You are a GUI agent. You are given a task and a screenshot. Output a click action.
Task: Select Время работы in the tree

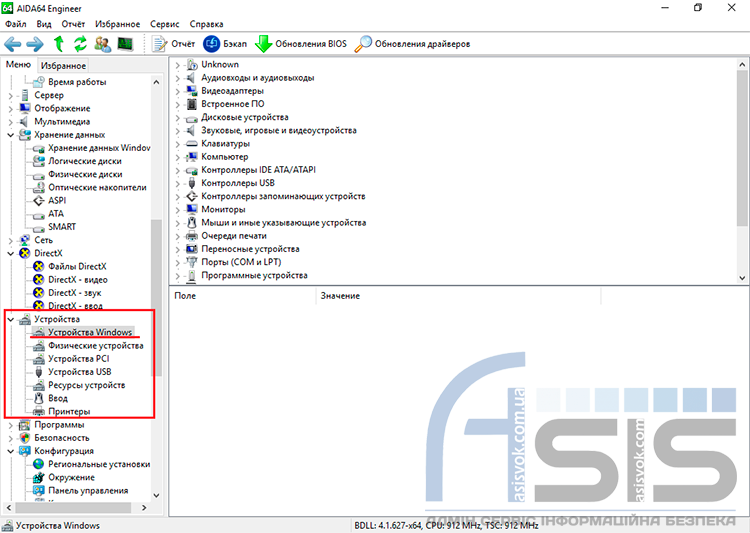coord(77,82)
